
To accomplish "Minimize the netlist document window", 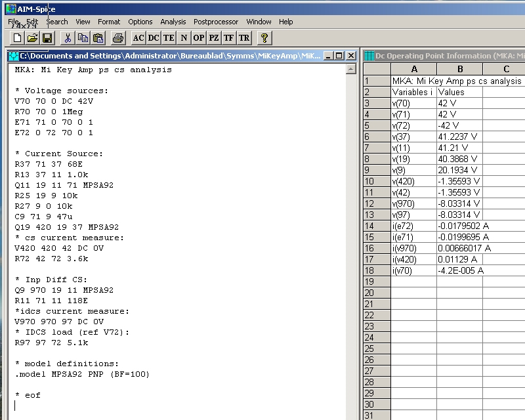I will 328,56.
